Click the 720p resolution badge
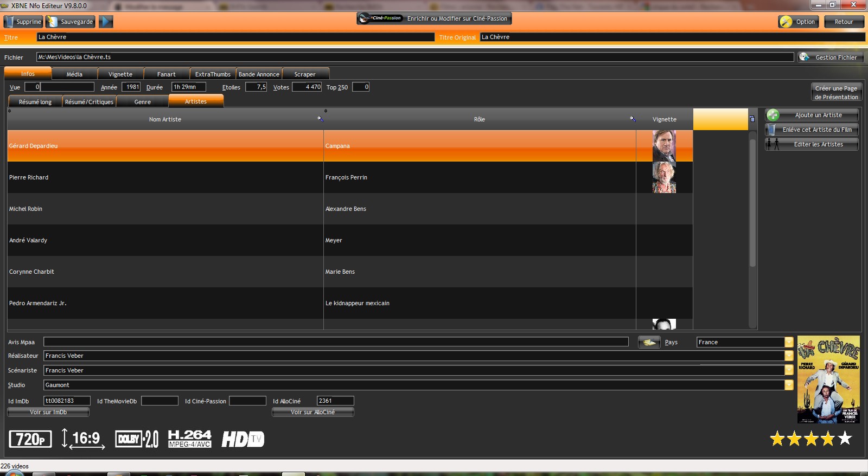Image resolution: width=868 pixels, height=476 pixels. [x=30, y=439]
